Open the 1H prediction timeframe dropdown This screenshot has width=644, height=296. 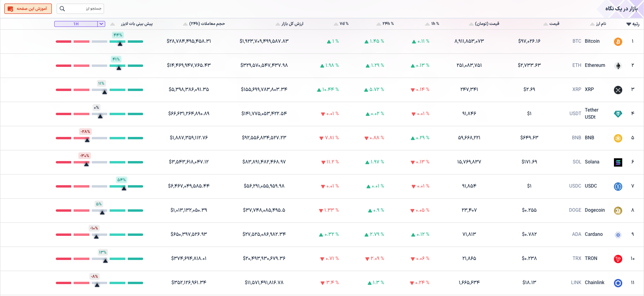(x=80, y=24)
